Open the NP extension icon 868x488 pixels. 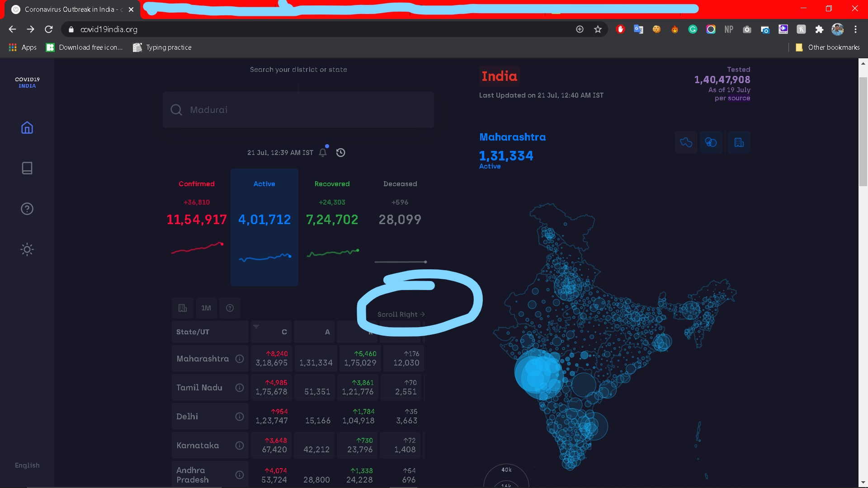tap(729, 29)
